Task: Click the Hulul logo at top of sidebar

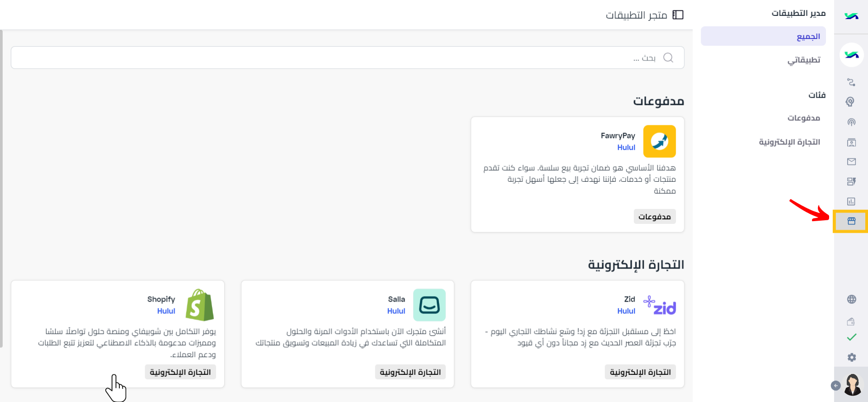Action: click(851, 16)
